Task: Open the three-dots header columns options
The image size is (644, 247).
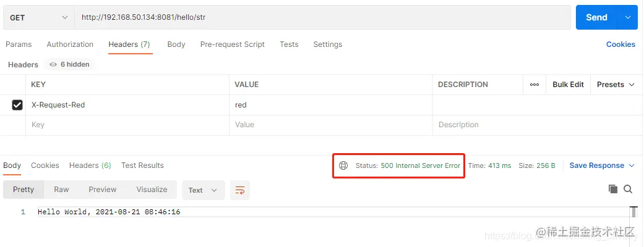Action: coord(535,85)
